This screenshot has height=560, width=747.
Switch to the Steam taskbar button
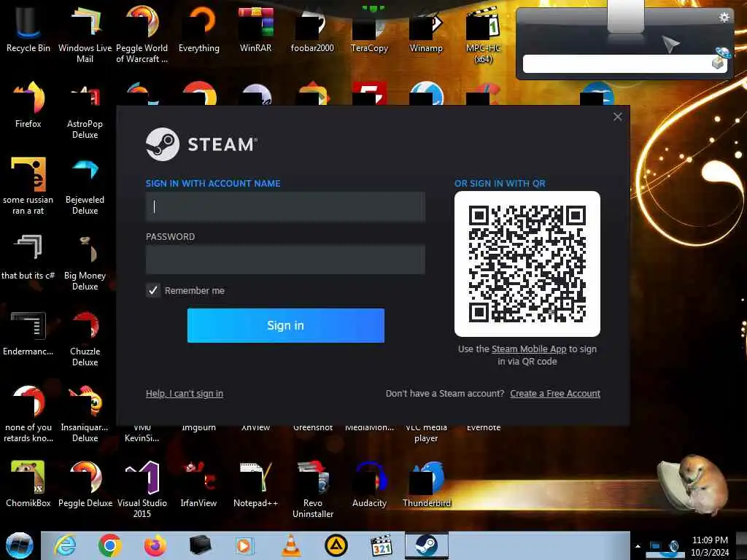426,545
